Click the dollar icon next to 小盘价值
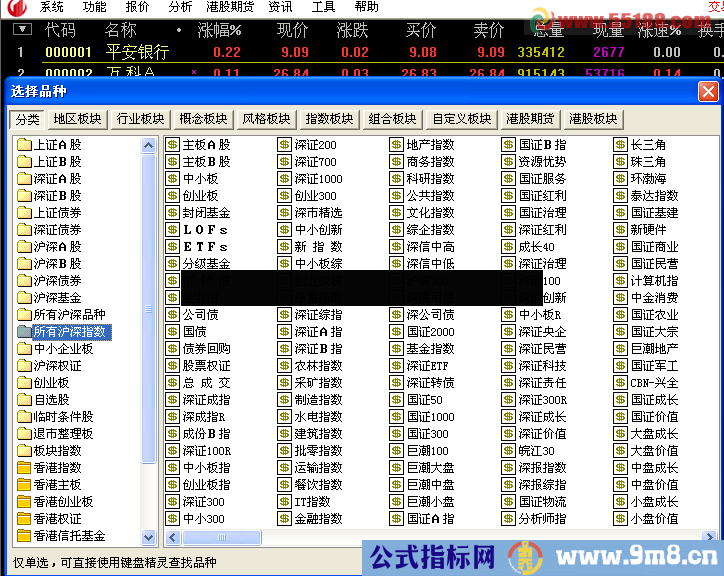 point(620,519)
